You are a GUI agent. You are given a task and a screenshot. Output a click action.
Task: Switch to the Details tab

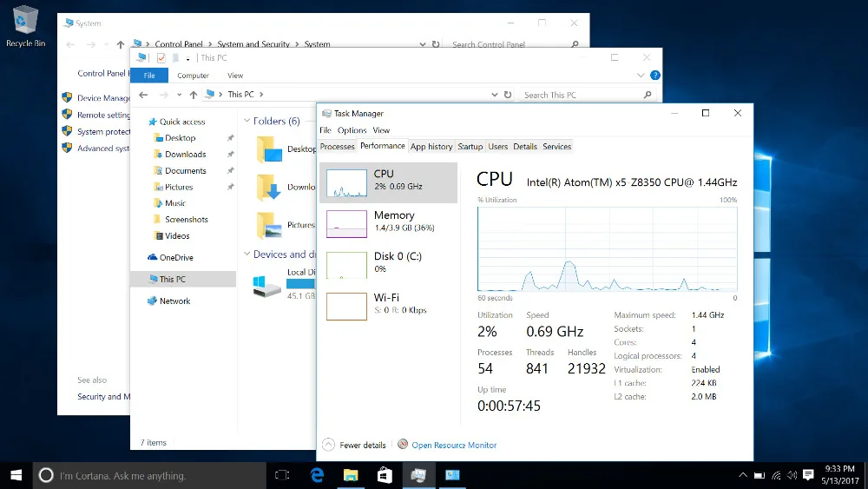(x=525, y=147)
